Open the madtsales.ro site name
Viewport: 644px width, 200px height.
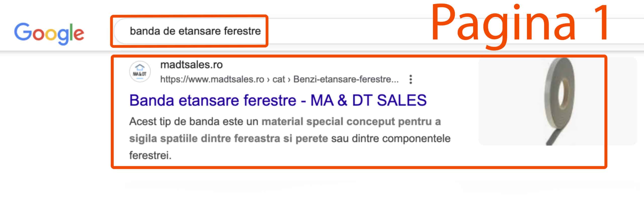[x=191, y=65]
